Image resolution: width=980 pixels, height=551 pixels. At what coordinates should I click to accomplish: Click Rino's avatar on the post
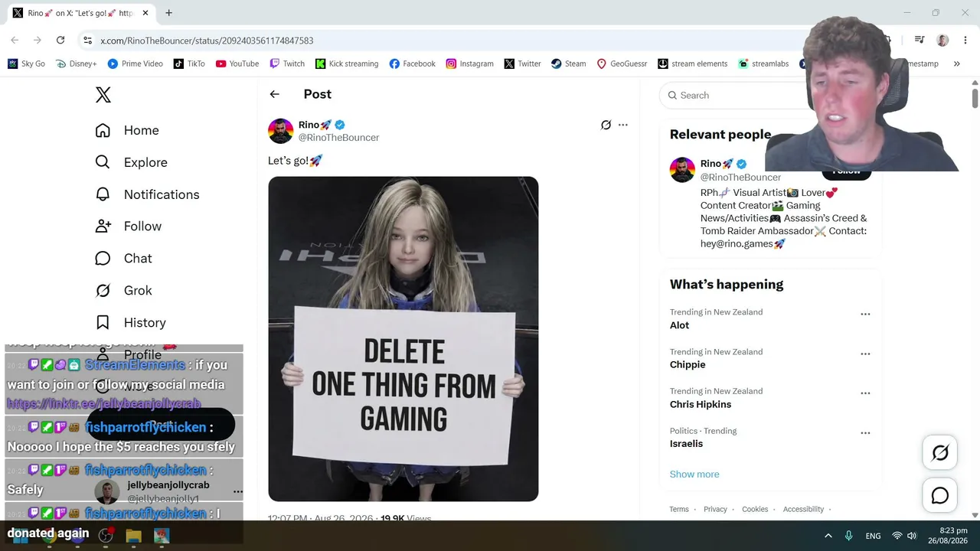280,131
